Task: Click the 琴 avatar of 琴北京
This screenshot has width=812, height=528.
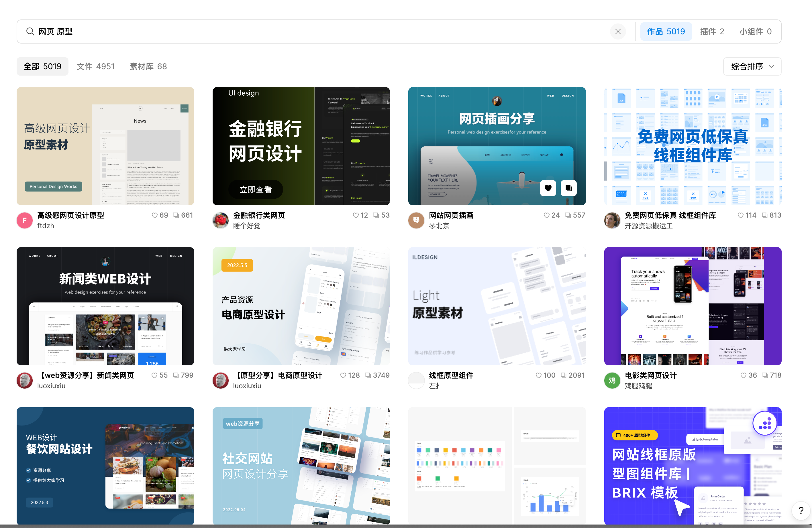Action: click(x=416, y=220)
